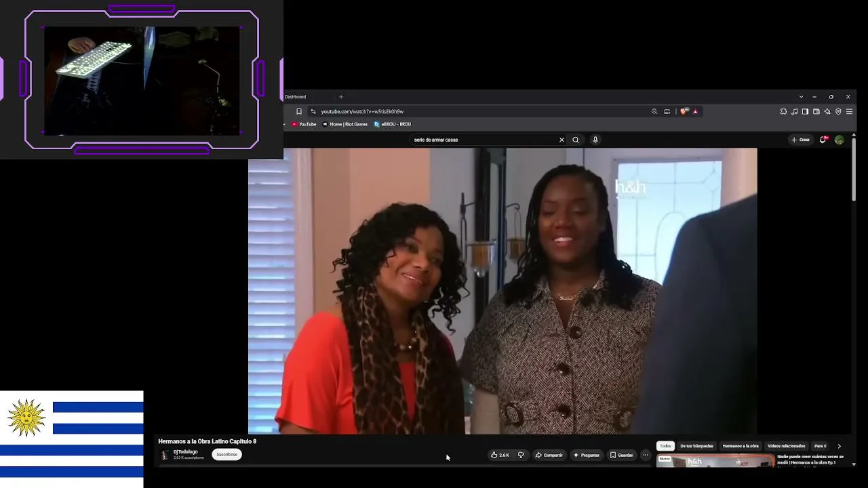Click the Brave VPN shield icon
The width and height of the screenshot is (868, 488).
838,111
